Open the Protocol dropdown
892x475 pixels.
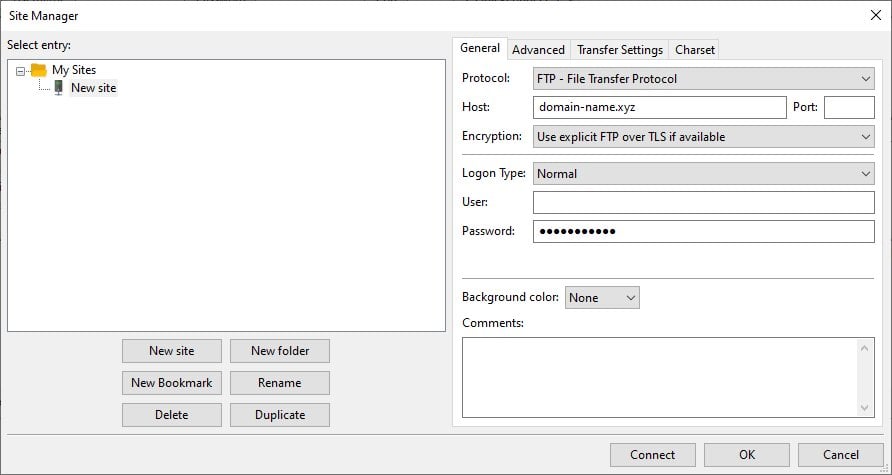(703, 79)
